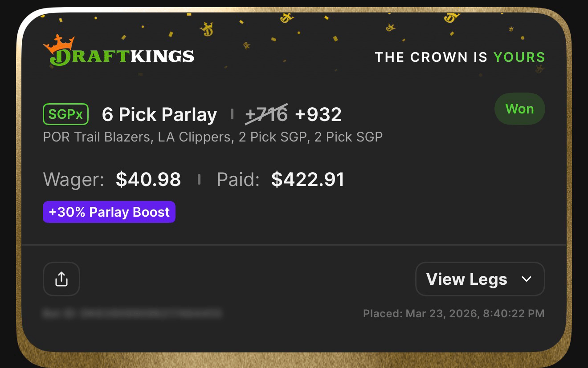
Task: Click the strikethrough original odds +716
Action: tap(266, 114)
